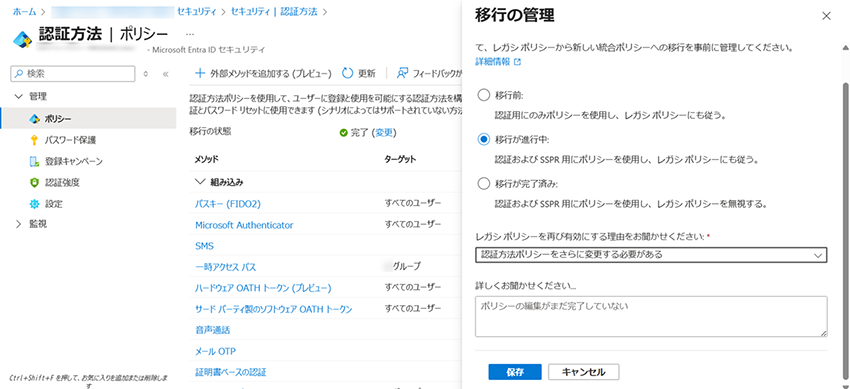Click the 登録キャンペーン icon in sidebar
Viewport: 850px width, 389px height.
click(x=35, y=161)
